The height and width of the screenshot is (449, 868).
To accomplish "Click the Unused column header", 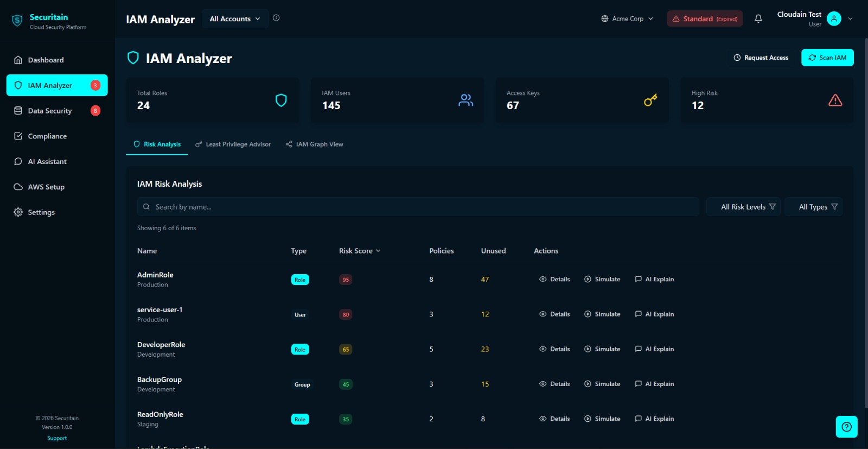I will tap(493, 251).
